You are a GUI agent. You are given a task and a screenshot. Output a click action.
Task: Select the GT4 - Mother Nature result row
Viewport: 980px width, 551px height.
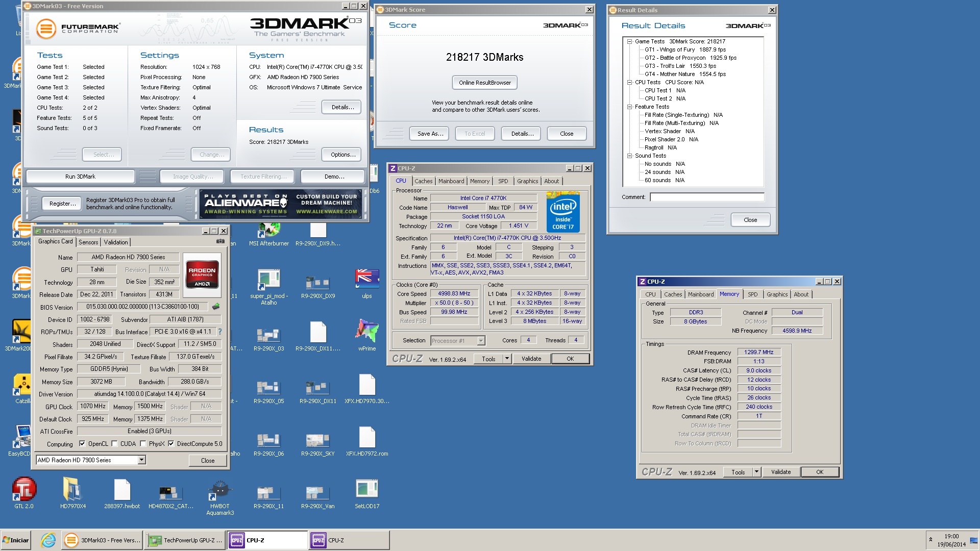[x=684, y=74]
